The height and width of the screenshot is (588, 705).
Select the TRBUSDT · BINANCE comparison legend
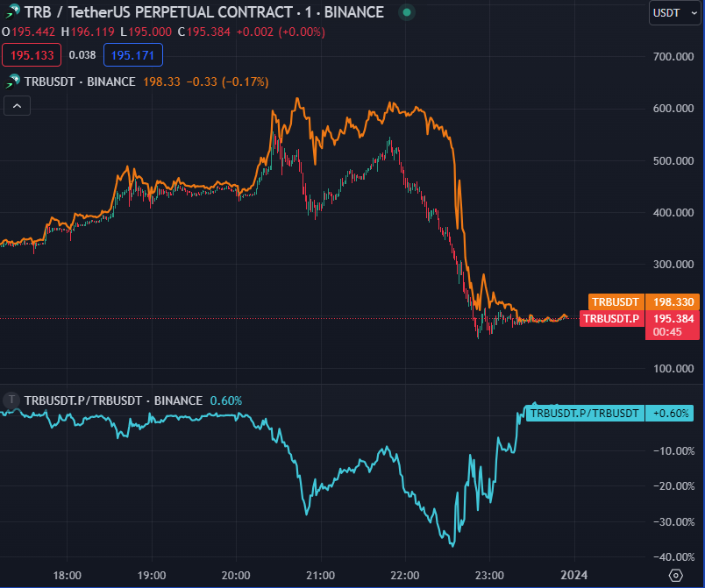click(x=80, y=81)
